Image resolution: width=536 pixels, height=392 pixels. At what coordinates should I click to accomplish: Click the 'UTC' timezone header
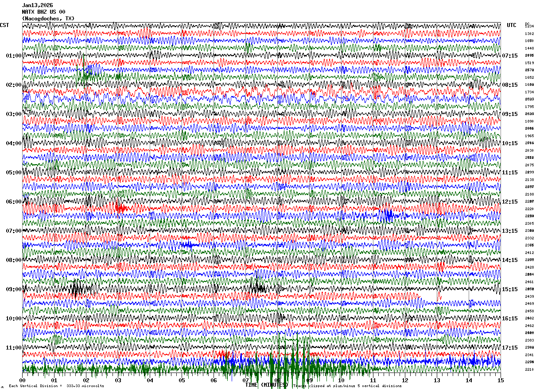512,25
